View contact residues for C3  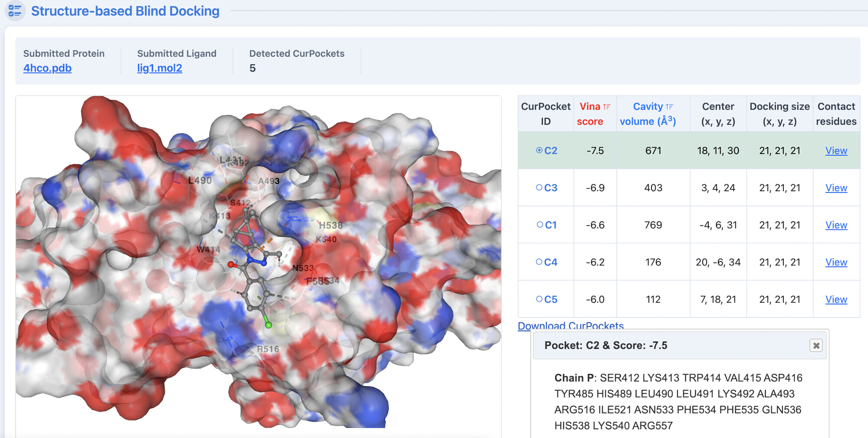(x=836, y=188)
